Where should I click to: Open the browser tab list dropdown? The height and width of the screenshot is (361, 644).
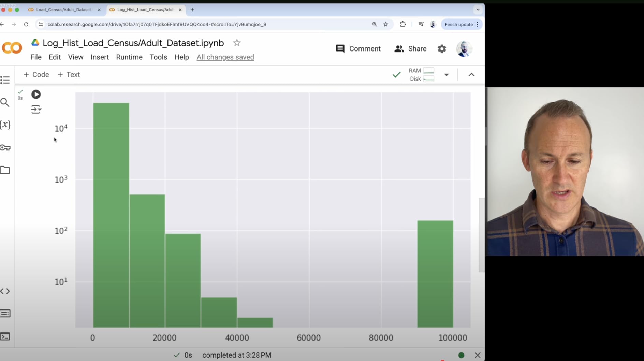click(478, 10)
